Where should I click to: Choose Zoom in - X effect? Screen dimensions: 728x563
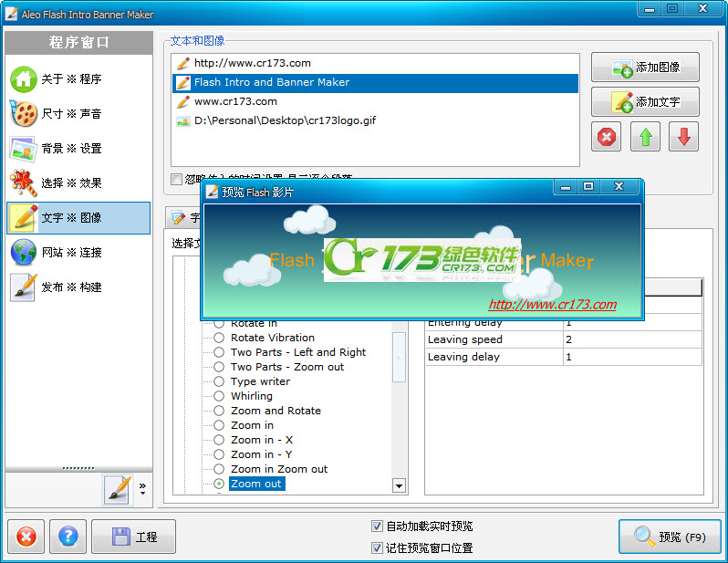point(219,440)
